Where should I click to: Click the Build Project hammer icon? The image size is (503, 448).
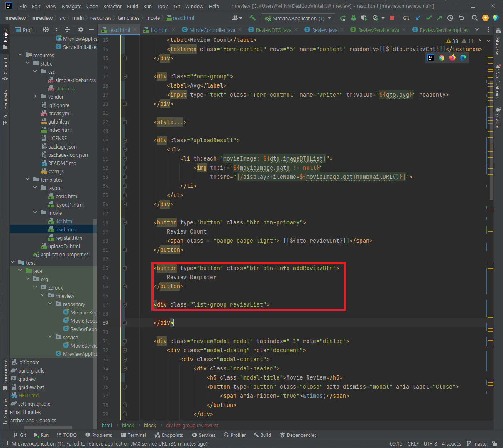[252, 18]
